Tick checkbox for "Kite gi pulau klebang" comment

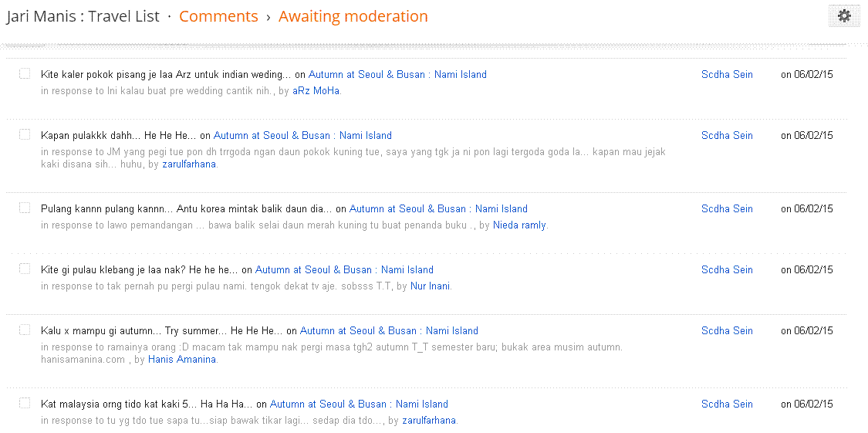coord(25,269)
